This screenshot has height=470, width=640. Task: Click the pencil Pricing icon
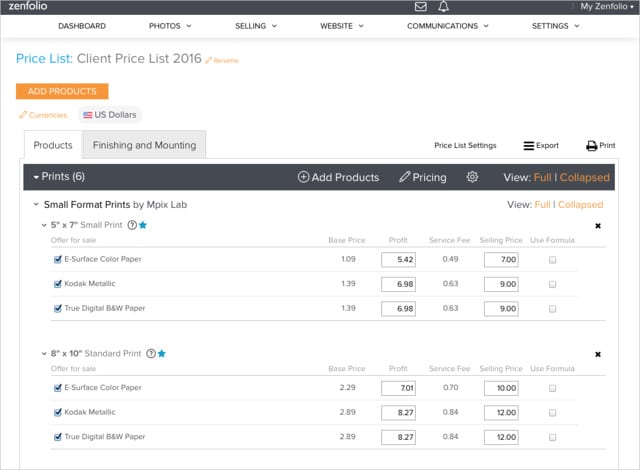[x=405, y=177]
